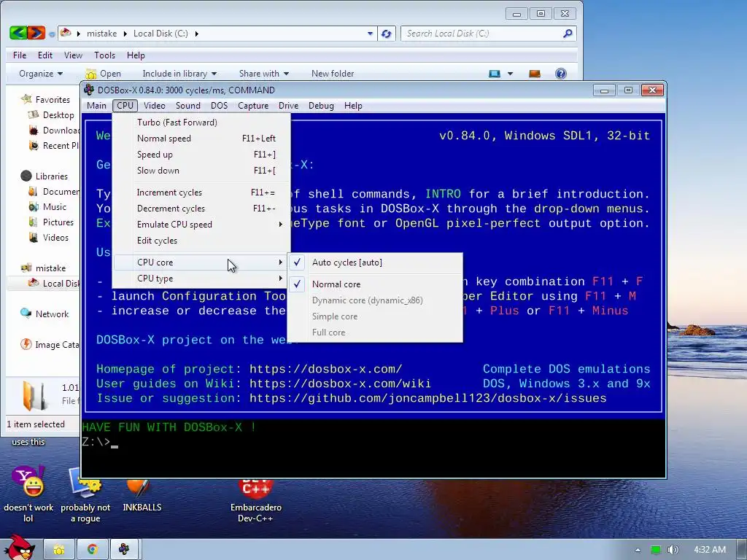Expand the view options dropdown arrow

coord(510,74)
